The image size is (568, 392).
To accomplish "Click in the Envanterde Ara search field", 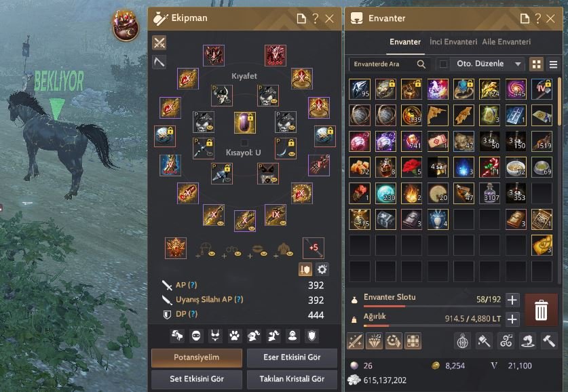I will [x=382, y=64].
